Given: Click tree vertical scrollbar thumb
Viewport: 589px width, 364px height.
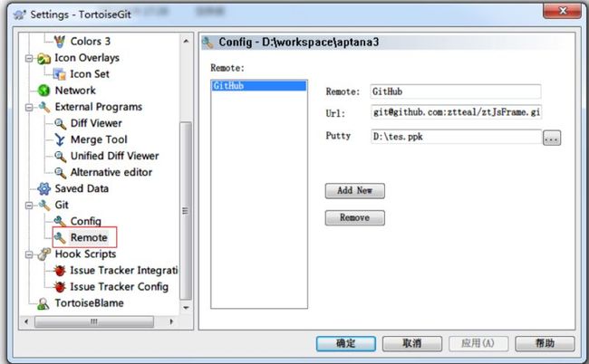Looking at the screenshot, I should tap(186, 211).
